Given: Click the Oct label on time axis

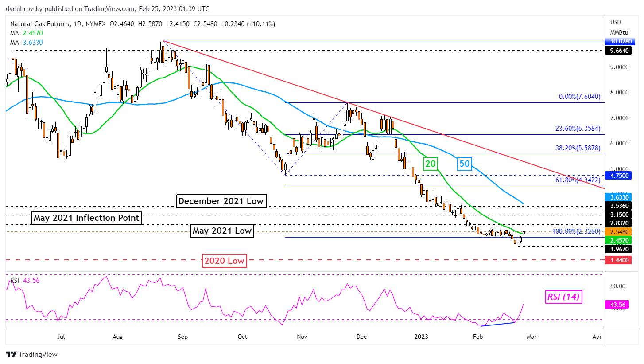Looking at the screenshot, I should [x=242, y=337].
